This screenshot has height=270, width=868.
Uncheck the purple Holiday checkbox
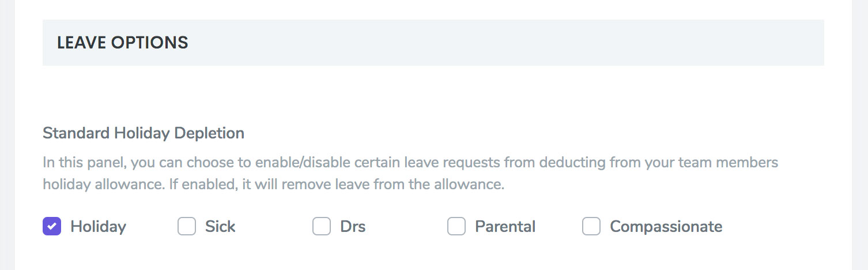pos(52,226)
